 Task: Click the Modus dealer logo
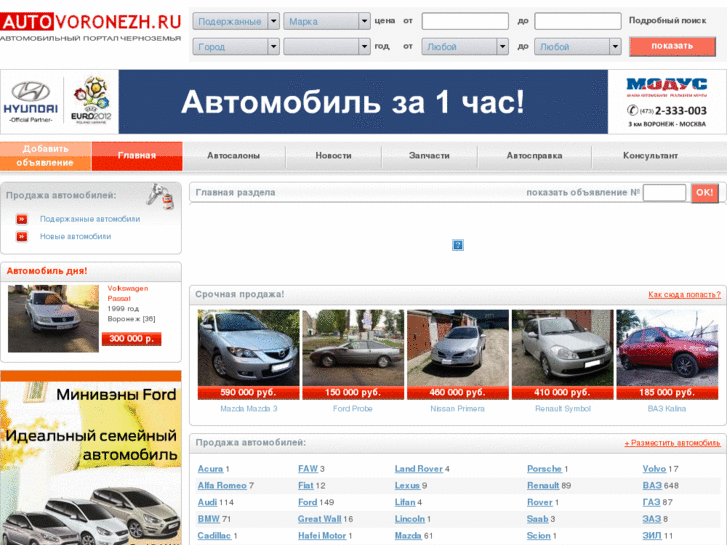point(666,100)
